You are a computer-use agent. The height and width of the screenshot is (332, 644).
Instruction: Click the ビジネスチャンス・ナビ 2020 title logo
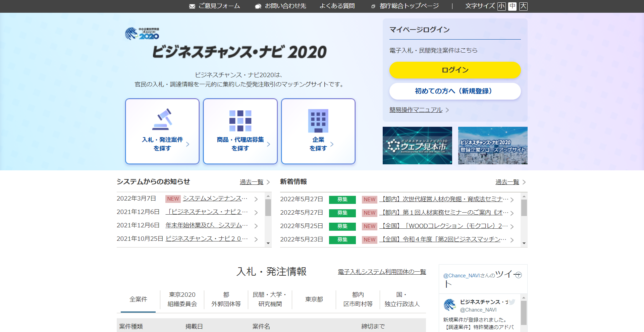tap(239, 52)
